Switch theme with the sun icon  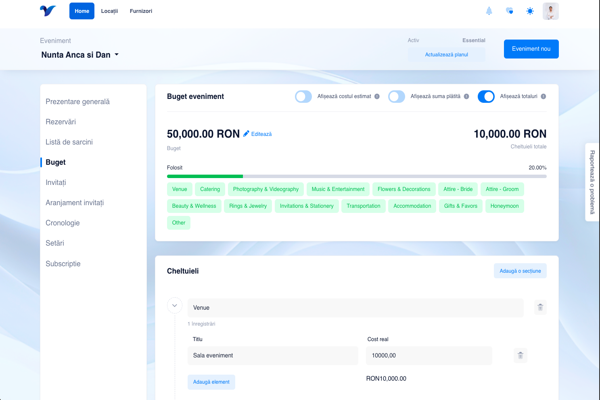coord(530,11)
